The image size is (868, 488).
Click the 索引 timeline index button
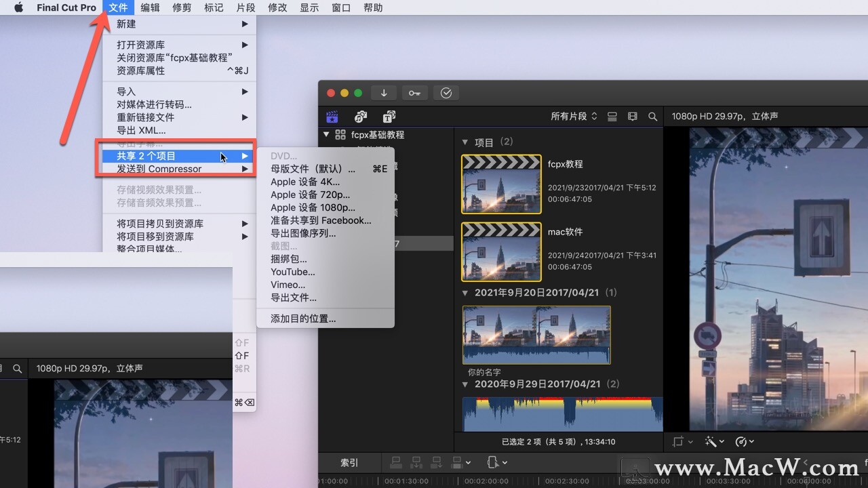point(349,463)
